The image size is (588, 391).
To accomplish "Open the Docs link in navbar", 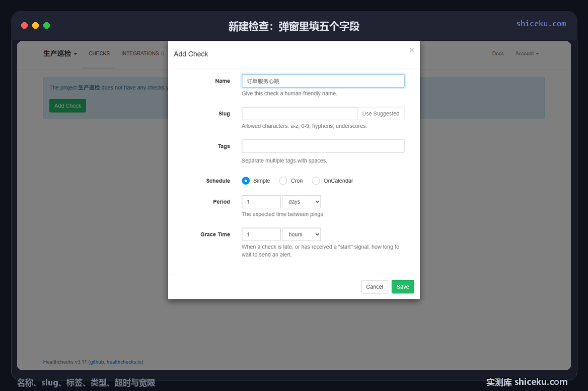I will (497, 54).
